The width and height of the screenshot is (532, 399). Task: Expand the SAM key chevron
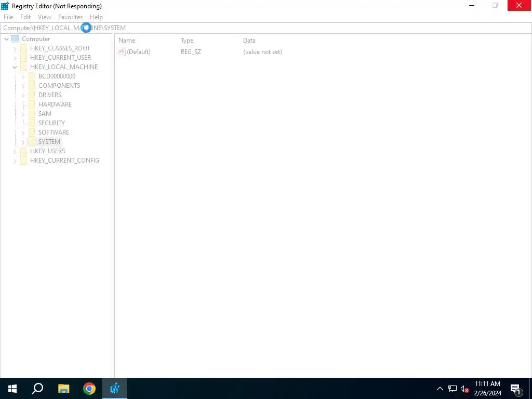23,114
